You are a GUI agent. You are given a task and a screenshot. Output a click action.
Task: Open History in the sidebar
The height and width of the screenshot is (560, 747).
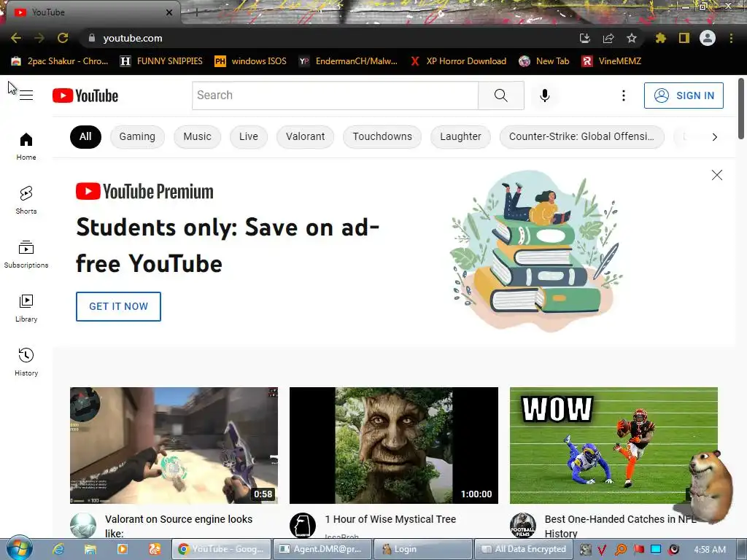(x=26, y=362)
